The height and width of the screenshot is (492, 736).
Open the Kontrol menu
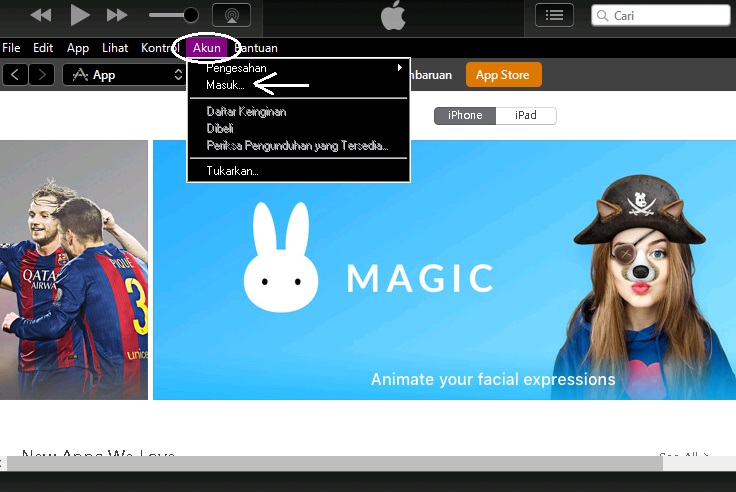(x=160, y=48)
